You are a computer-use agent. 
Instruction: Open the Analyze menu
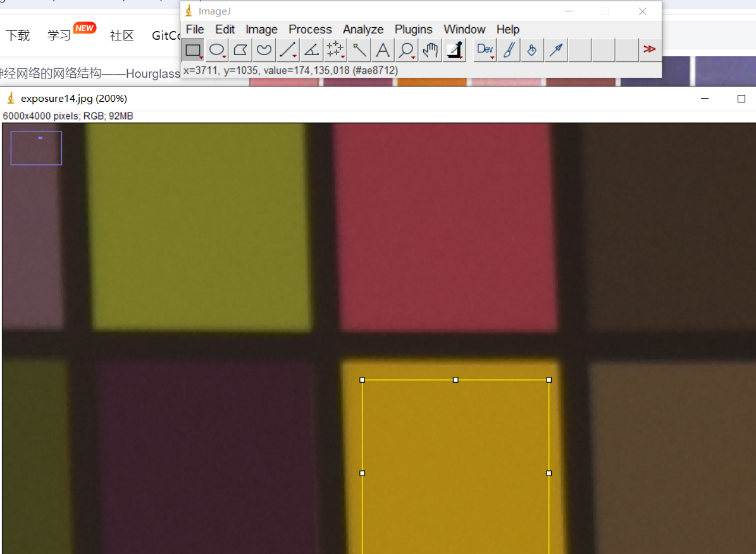(x=363, y=30)
